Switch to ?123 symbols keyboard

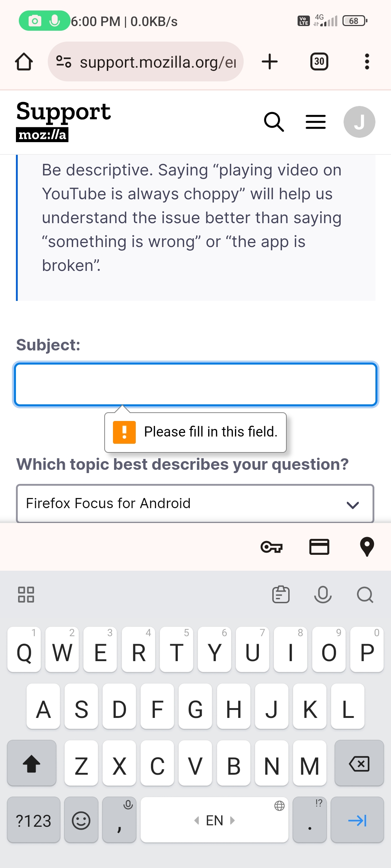click(34, 820)
